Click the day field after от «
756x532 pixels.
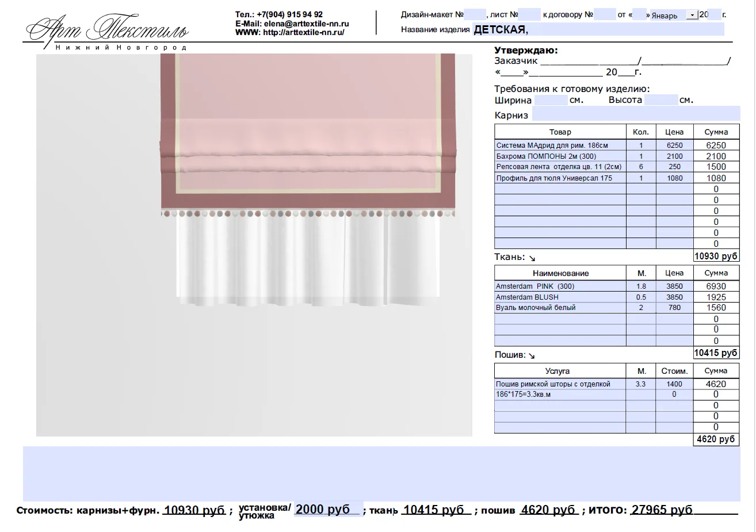coord(639,14)
